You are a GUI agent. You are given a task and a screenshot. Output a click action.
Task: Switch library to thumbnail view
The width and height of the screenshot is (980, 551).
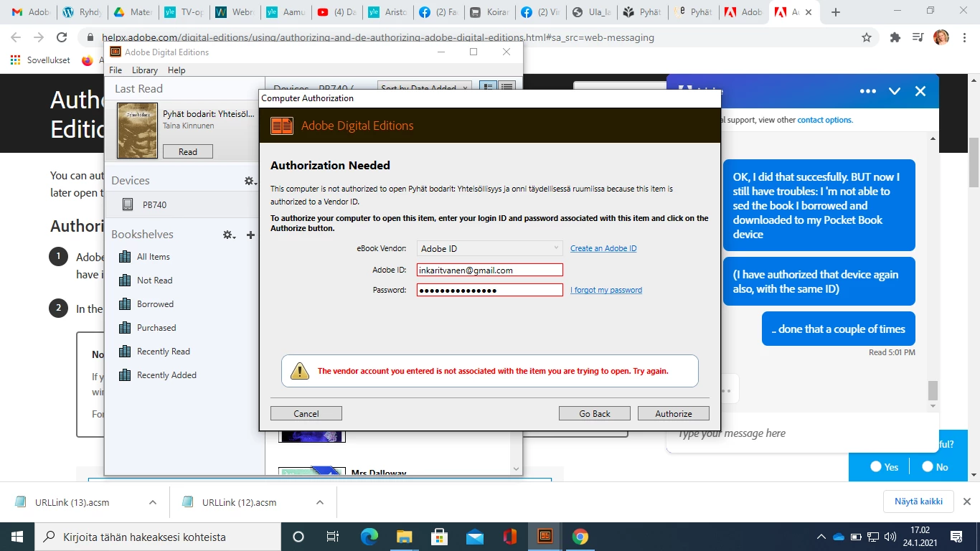tap(488, 88)
